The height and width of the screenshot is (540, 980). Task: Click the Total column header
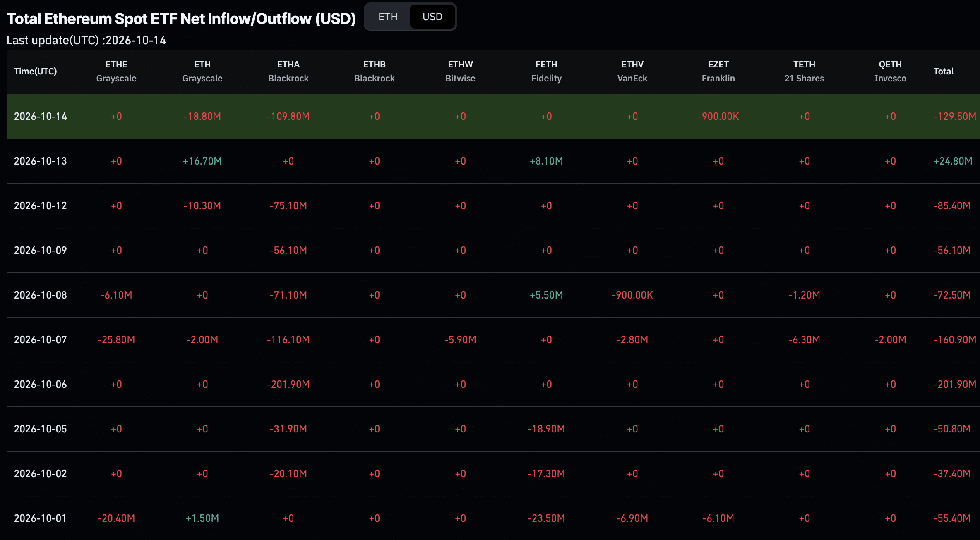[x=944, y=71]
